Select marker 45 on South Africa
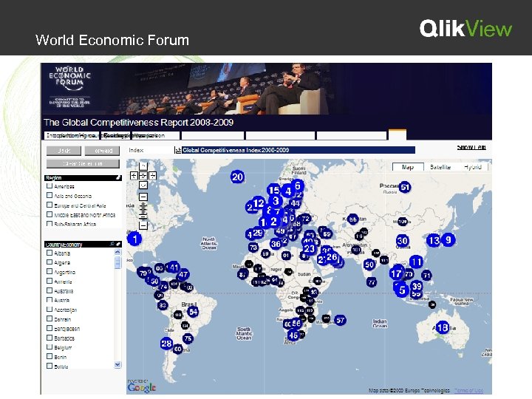This screenshot has height=399, width=532. click(x=293, y=335)
